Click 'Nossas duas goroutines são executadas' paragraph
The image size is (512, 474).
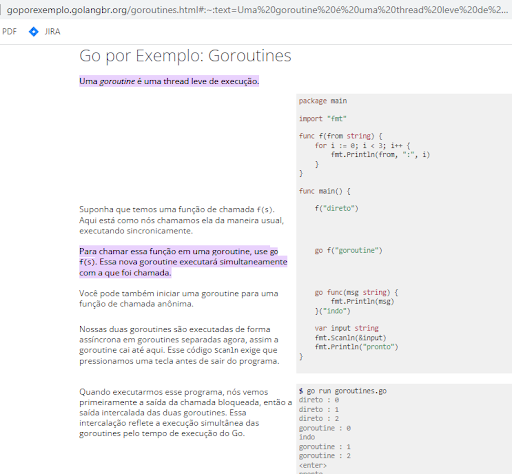tap(179, 345)
